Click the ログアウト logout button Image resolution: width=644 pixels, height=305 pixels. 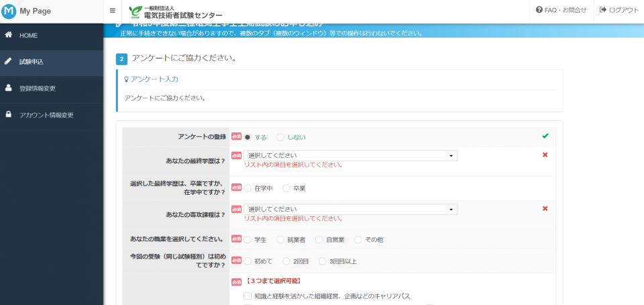click(x=619, y=10)
